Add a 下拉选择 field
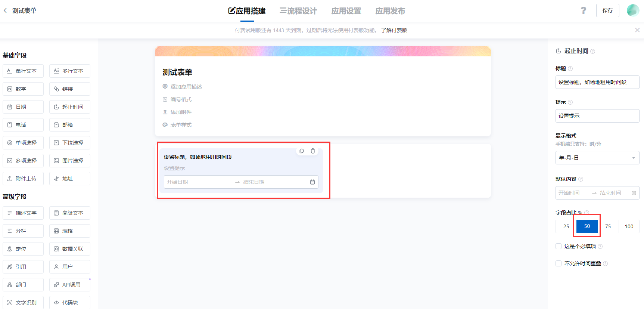 click(x=70, y=143)
